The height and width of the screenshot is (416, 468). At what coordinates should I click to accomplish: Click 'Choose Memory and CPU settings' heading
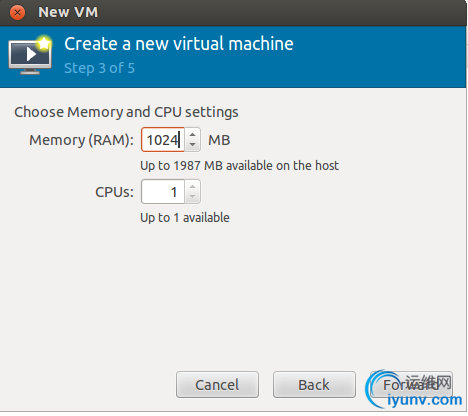point(126,112)
